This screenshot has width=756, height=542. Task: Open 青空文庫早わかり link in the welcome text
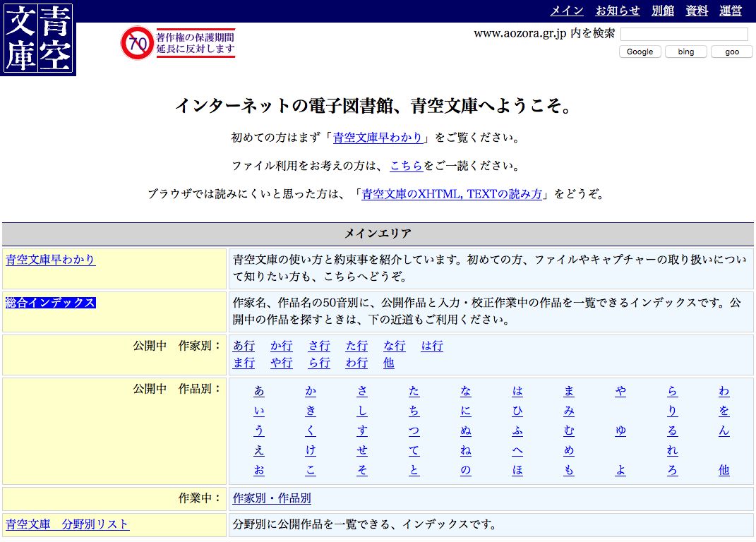pos(378,138)
